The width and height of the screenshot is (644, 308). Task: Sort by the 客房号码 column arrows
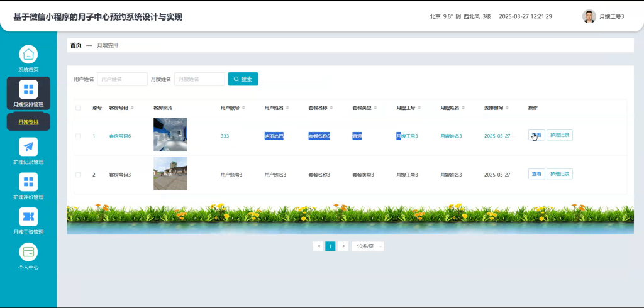click(x=132, y=108)
